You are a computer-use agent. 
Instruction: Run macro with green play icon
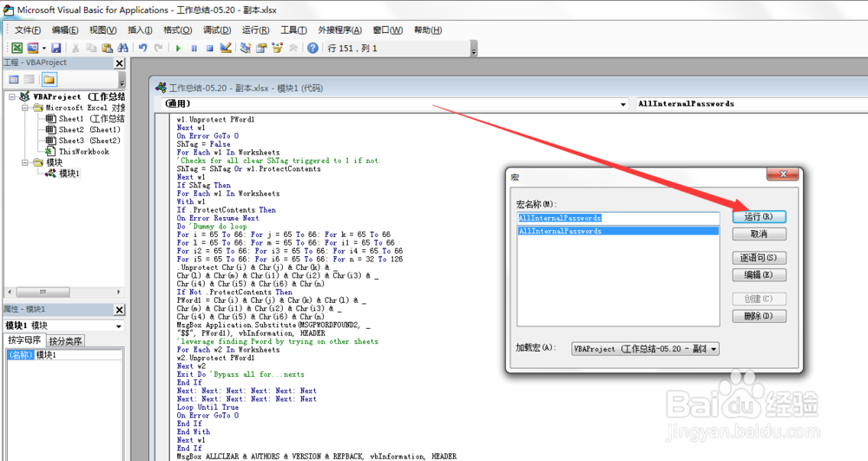[x=178, y=48]
